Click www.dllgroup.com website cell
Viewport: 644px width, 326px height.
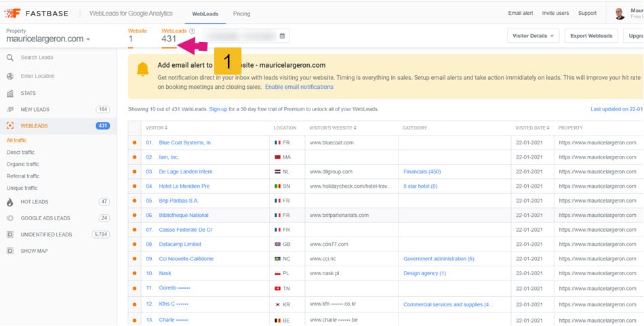tap(331, 171)
